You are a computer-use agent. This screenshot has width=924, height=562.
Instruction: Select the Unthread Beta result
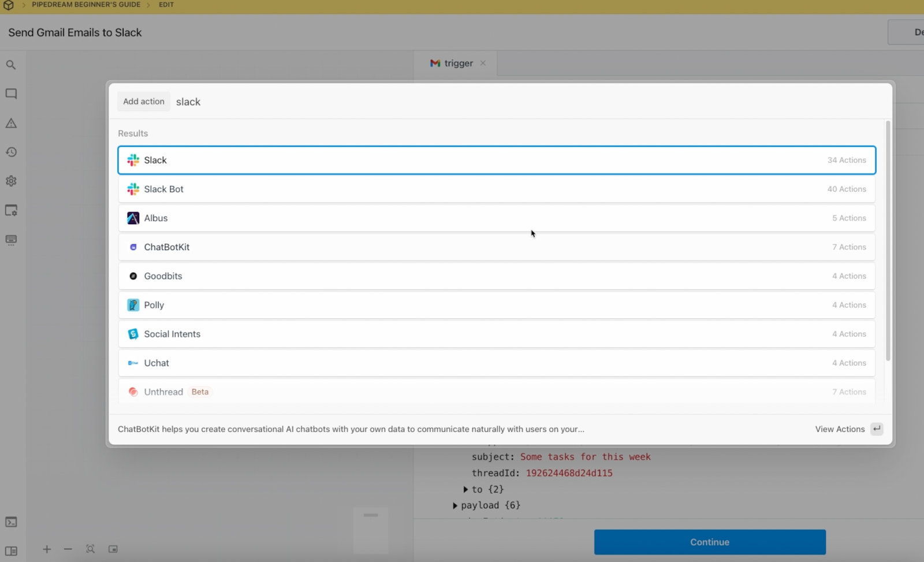click(x=497, y=392)
